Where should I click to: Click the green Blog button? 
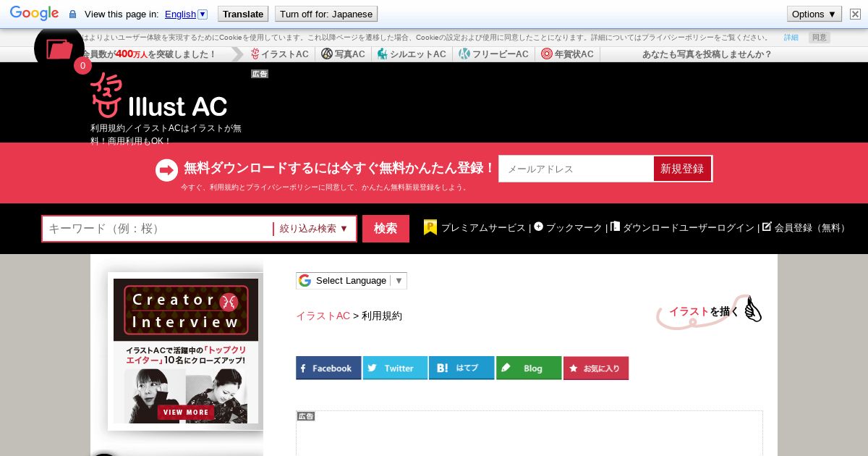click(x=529, y=368)
